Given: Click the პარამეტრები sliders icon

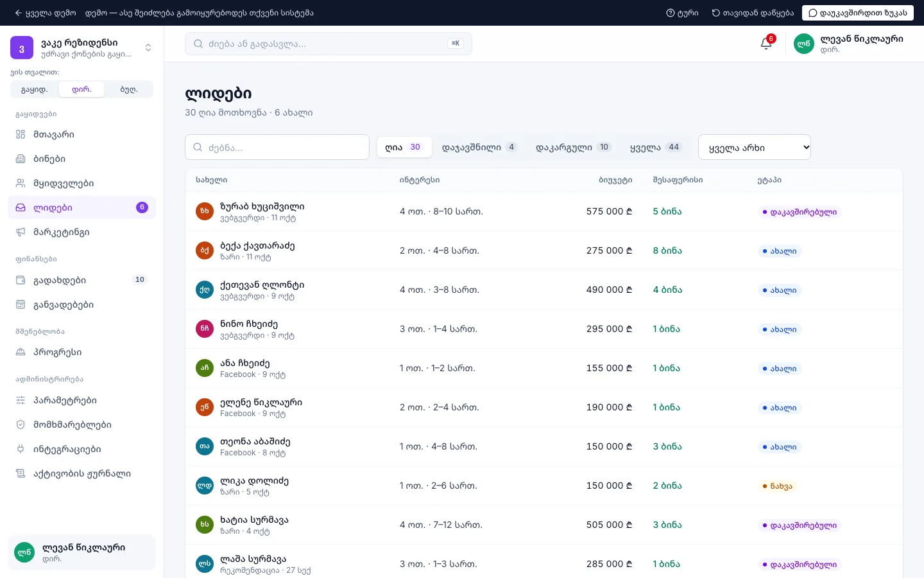Looking at the screenshot, I should pyautogui.click(x=21, y=400).
